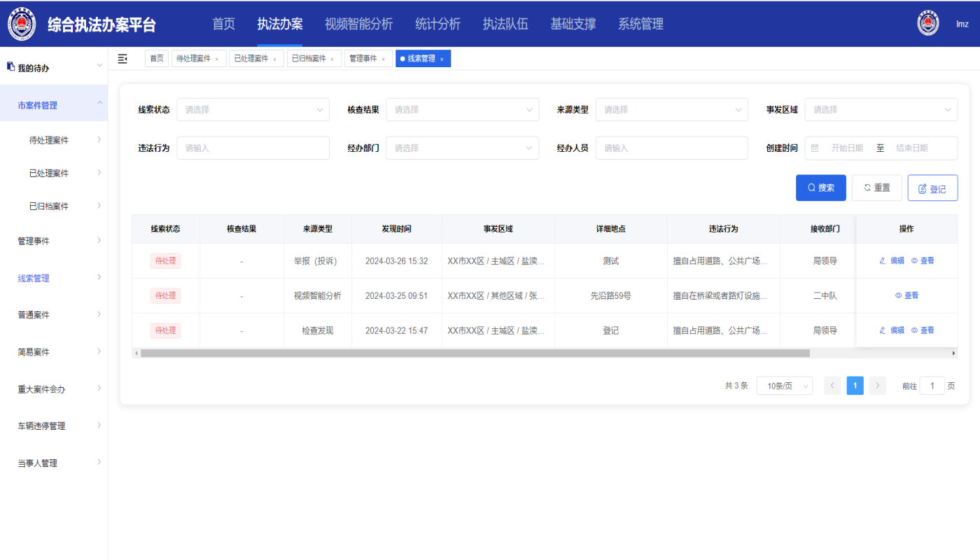Open 已处理案件 in the sidebar

[54, 173]
